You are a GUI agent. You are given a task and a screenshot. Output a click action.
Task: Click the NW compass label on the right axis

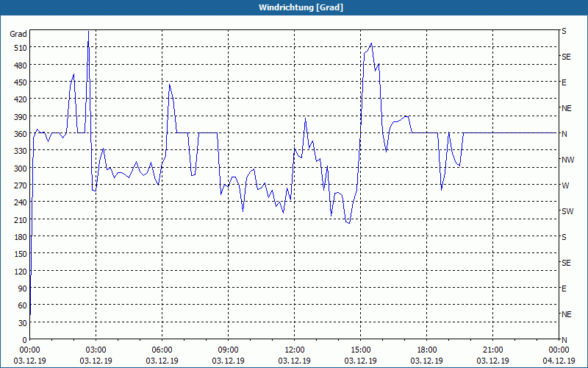click(567, 160)
